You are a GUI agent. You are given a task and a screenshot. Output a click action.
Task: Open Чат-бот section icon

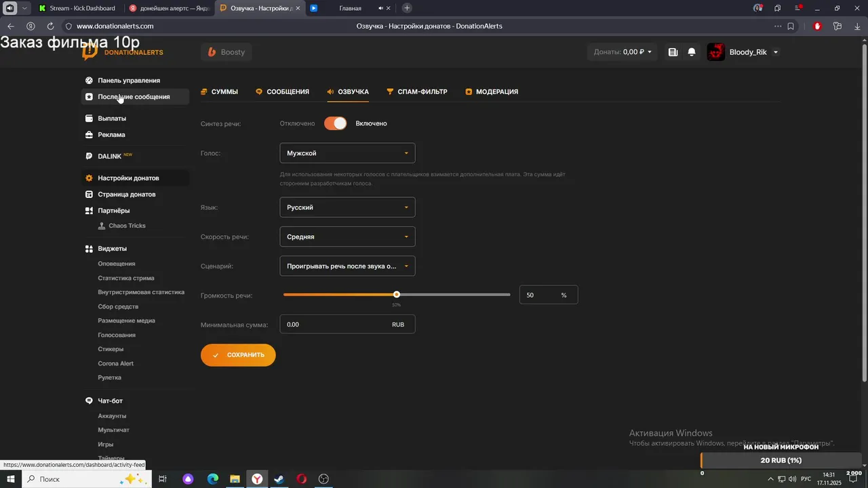(89, 401)
